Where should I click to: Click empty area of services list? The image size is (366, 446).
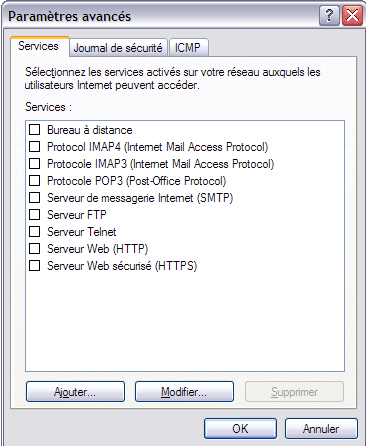185,320
